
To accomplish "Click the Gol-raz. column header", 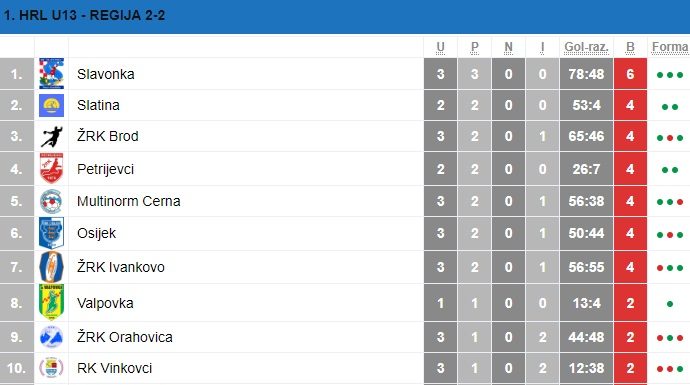I will [x=586, y=48].
